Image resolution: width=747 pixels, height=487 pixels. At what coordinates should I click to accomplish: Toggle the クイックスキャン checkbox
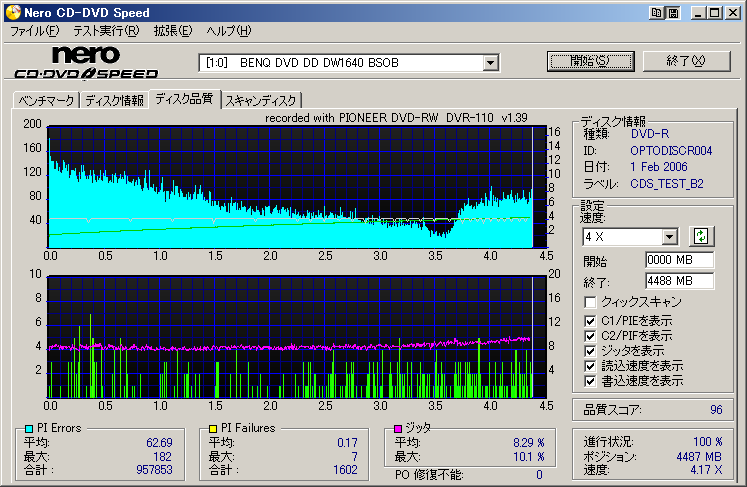click(x=590, y=302)
